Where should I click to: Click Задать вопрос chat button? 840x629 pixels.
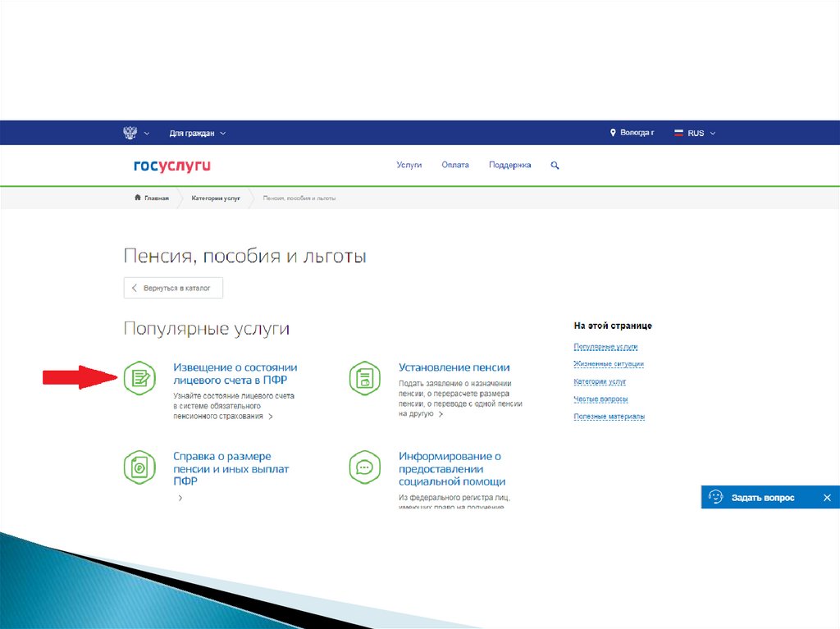[x=762, y=498]
